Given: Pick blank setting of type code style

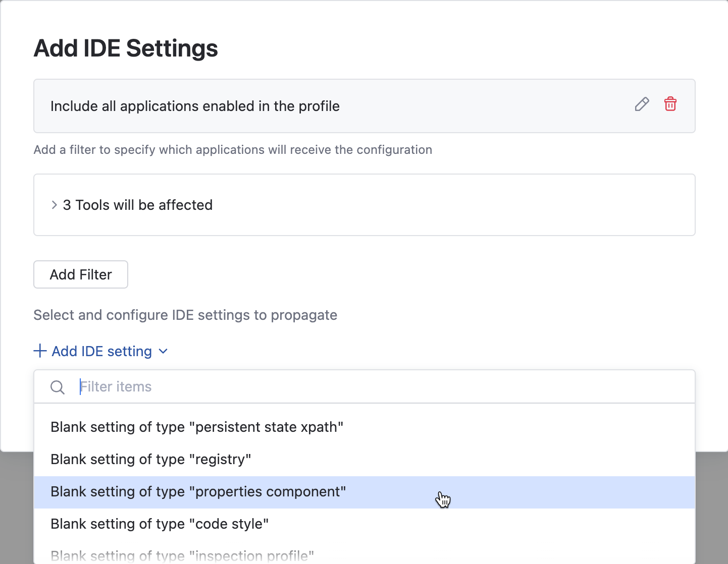Looking at the screenshot, I should click(159, 524).
